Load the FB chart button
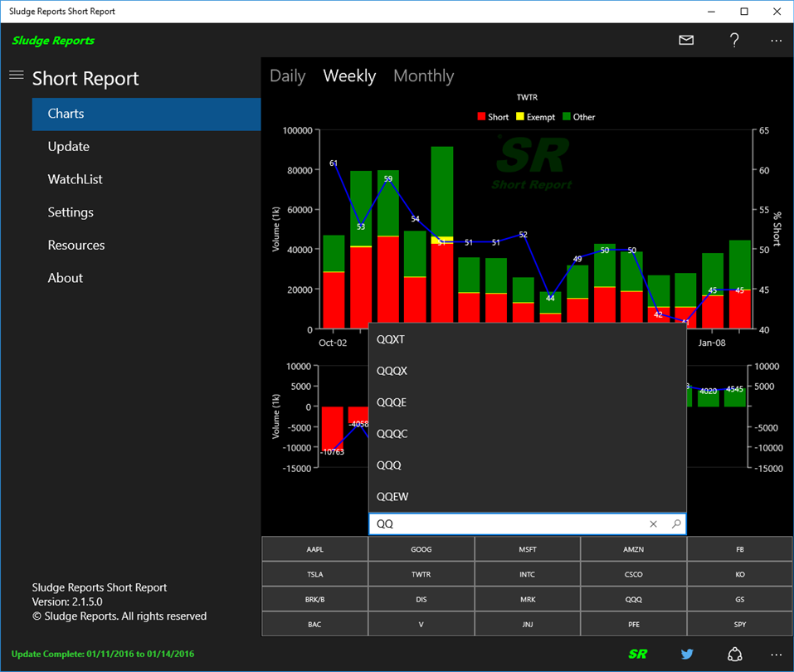Image resolution: width=794 pixels, height=672 pixels. coord(740,549)
